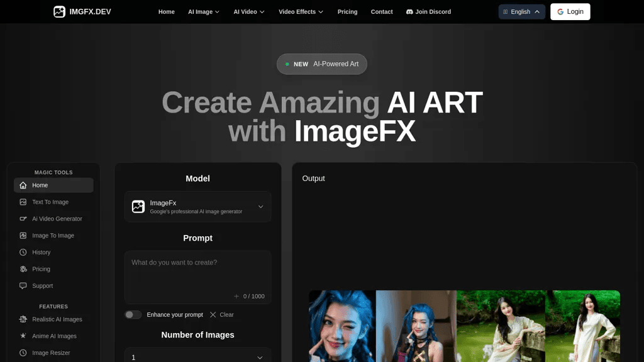The height and width of the screenshot is (362, 644).
Task: Click the Support chat icon
Action: coord(23,286)
